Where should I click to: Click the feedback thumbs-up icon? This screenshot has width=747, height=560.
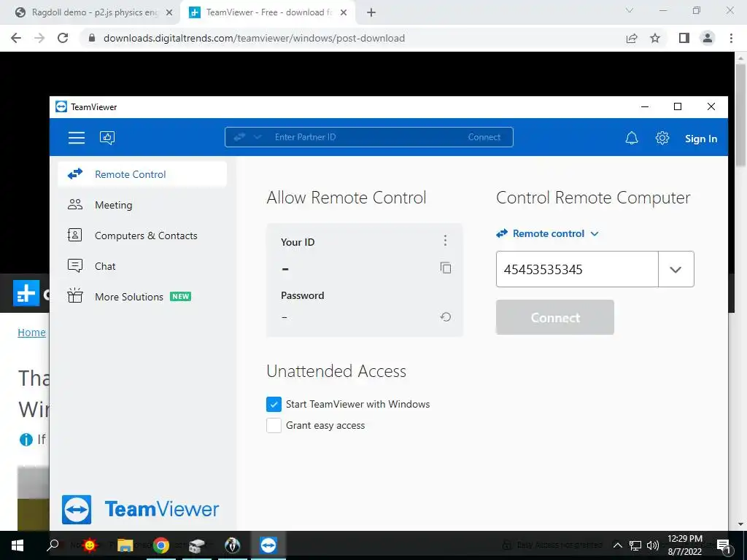[x=107, y=138]
